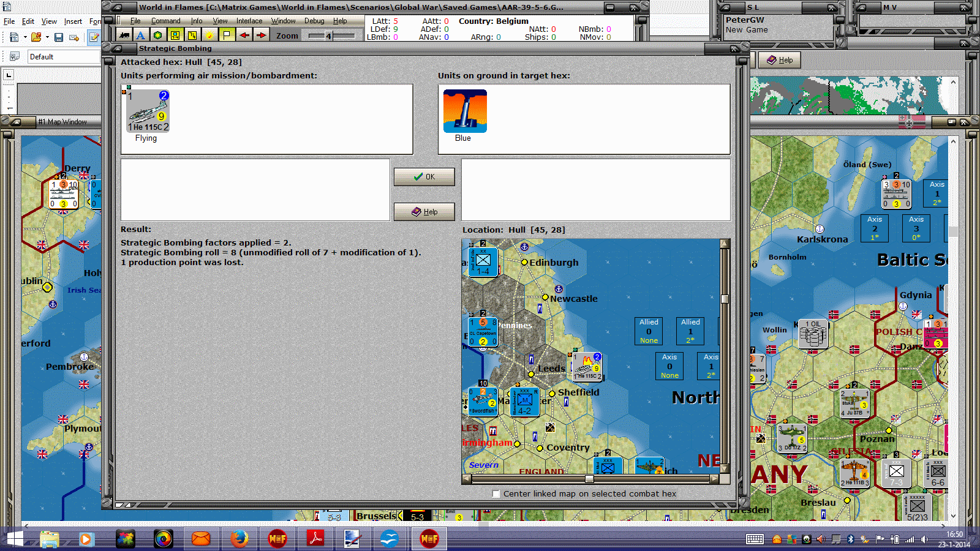Click the 1-4 unit counter near Edinburgh

coord(483,262)
